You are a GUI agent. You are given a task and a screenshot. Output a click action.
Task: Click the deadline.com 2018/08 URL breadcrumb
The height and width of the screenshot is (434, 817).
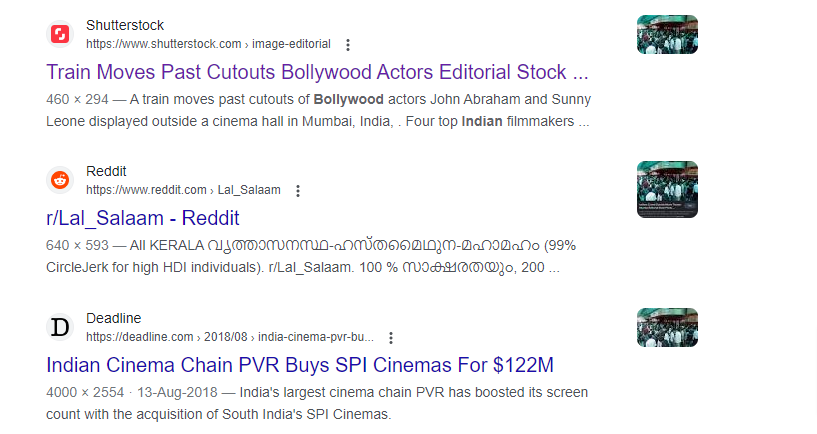click(x=230, y=337)
